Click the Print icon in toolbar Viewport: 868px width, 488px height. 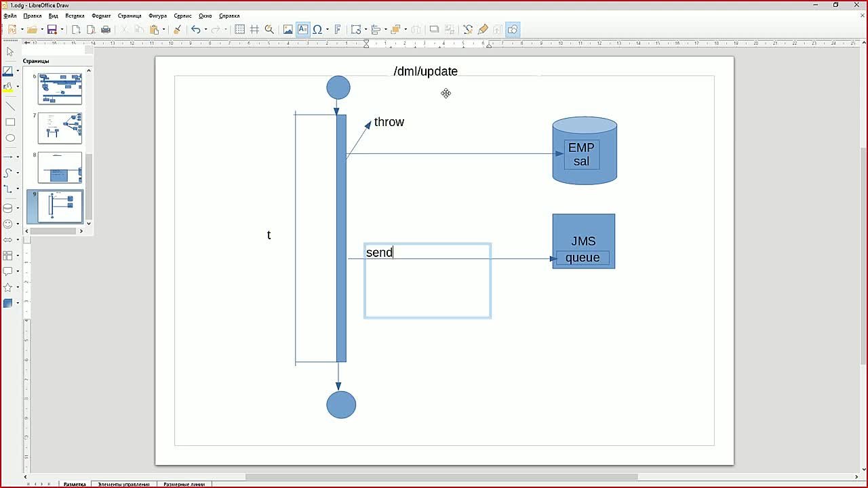pyautogui.click(x=106, y=29)
